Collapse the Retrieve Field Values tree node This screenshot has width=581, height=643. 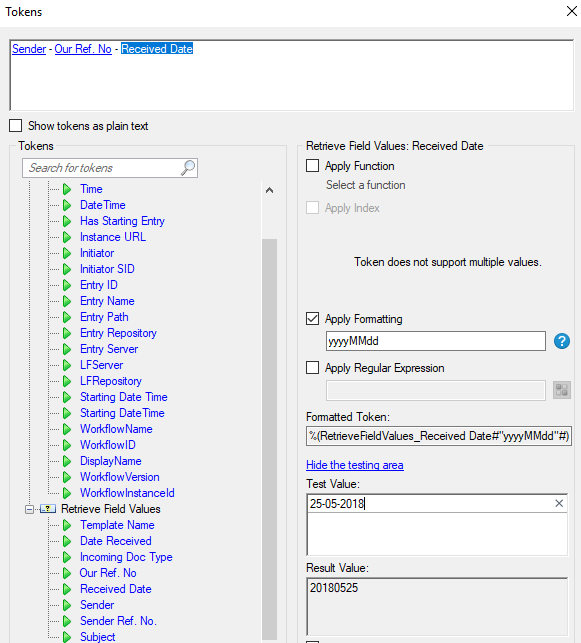click(x=29, y=509)
